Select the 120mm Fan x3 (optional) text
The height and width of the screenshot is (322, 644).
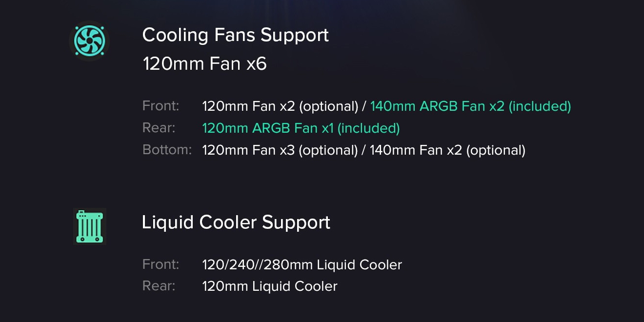(x=280, y=150)
